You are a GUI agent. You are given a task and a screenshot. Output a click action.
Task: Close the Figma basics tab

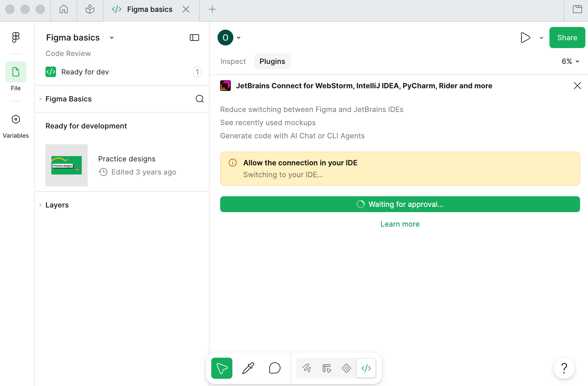(x=186, y=9)
